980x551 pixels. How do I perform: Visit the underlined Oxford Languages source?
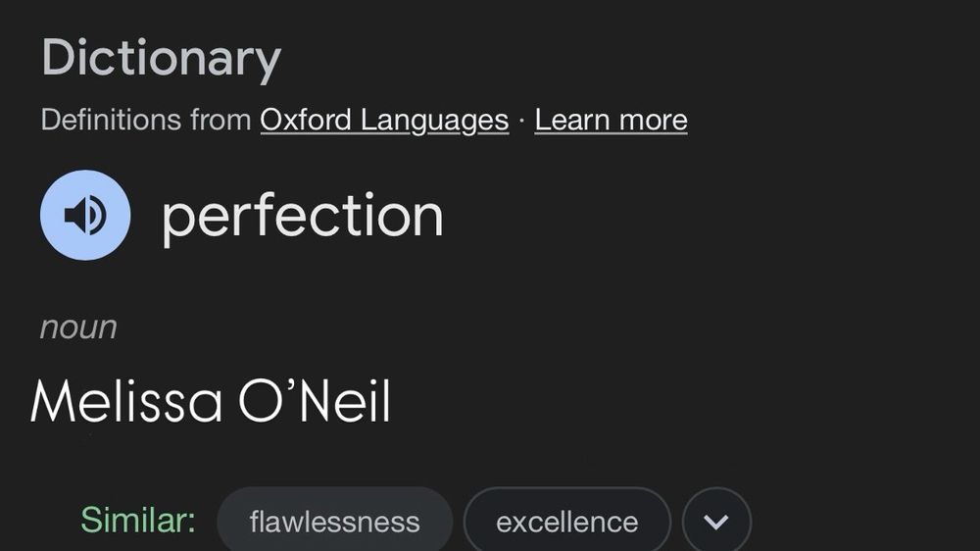pos(384,120)
